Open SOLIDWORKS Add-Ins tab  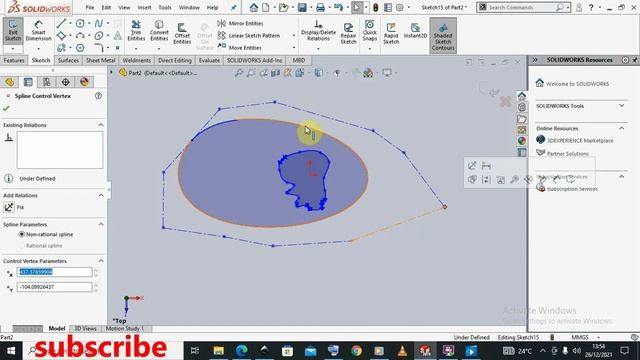coord(254,60)
